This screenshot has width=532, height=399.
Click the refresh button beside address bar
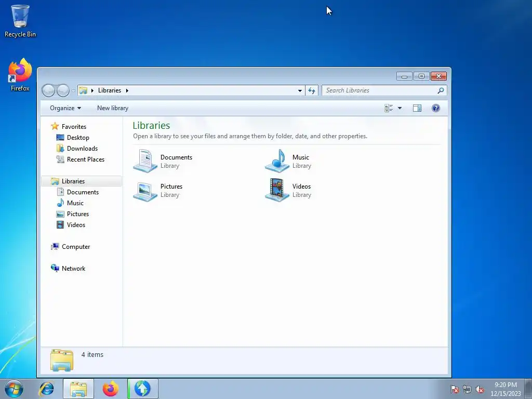point(312,90)
